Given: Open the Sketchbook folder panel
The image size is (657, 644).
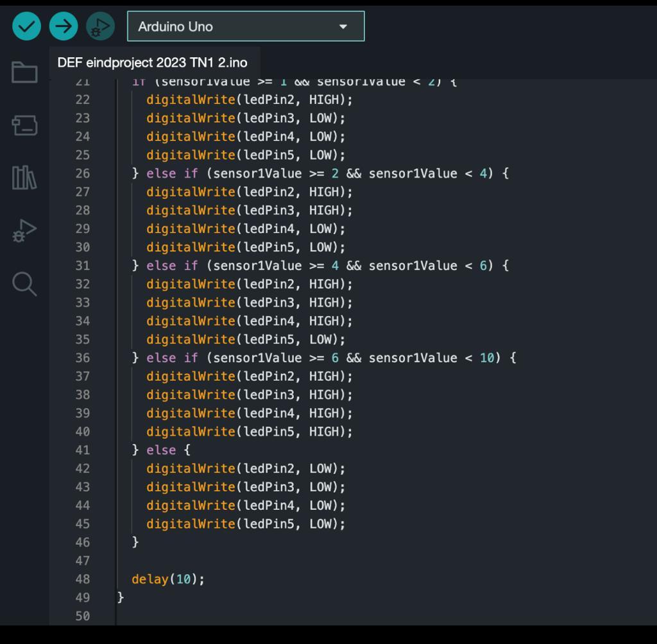Looking at the screenshot, I should [x=24, y=72].
